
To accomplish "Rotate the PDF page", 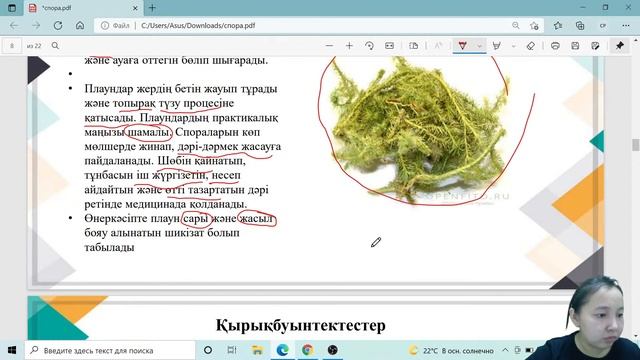I will point(369,46).
